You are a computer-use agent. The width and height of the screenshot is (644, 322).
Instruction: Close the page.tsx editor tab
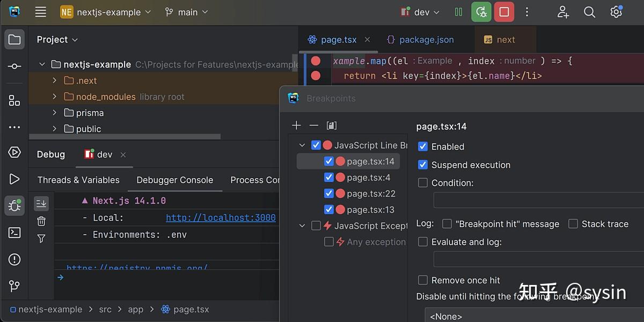[x=368, y=40]
